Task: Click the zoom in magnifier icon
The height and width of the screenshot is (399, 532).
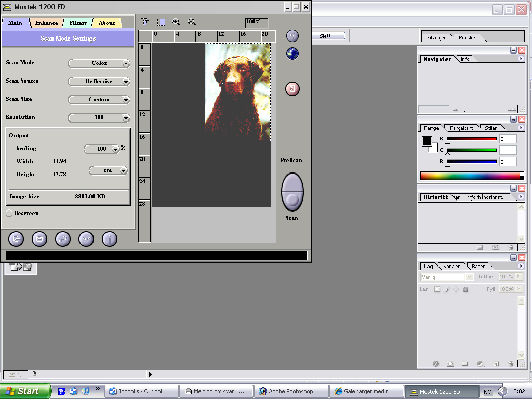Action: (176, 22)
